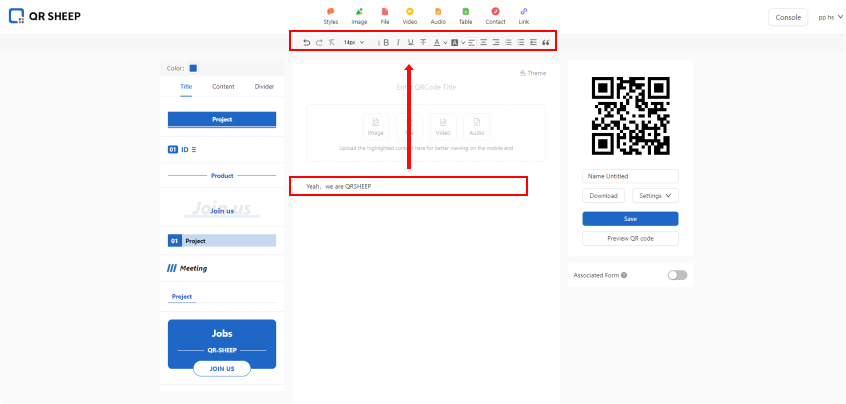Open the Styles tool
This screenshot has height=404, width=846.
click(331, 16)
